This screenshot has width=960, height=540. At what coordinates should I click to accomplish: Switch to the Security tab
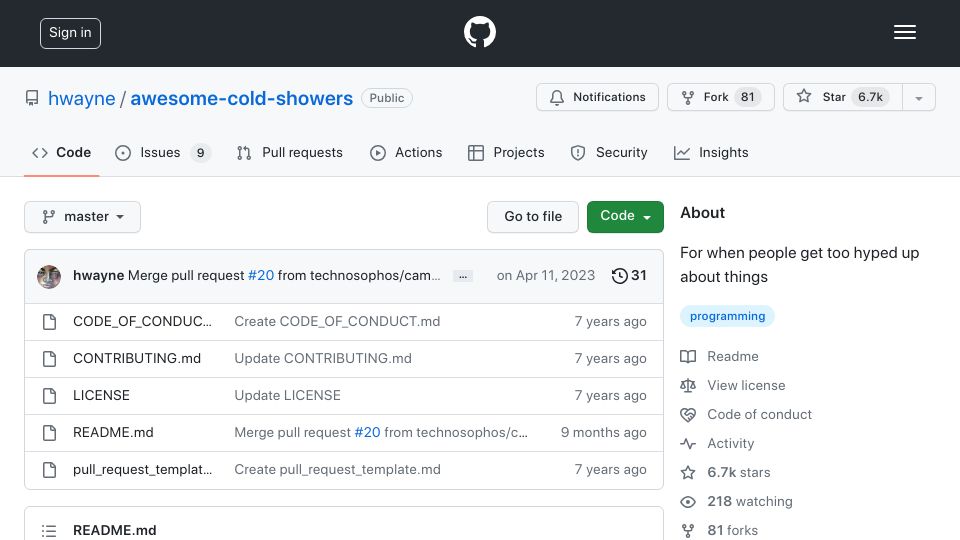coord(609,152)
